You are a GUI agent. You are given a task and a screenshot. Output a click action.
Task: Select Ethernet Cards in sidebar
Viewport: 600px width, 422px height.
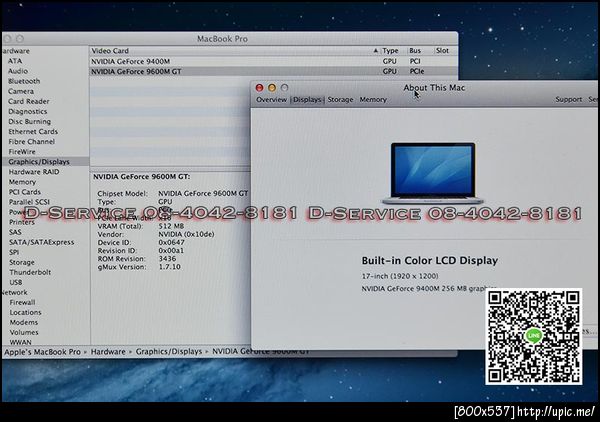pyautogui.click(x=33, y=131)
